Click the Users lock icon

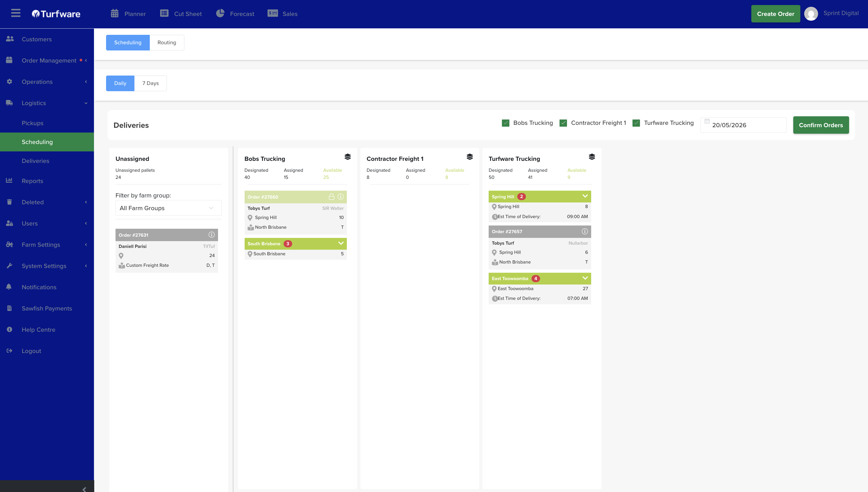9,223
